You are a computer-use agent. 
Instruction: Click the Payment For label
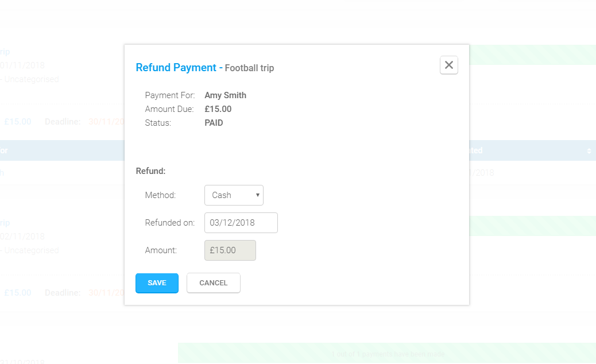[169, 95]
